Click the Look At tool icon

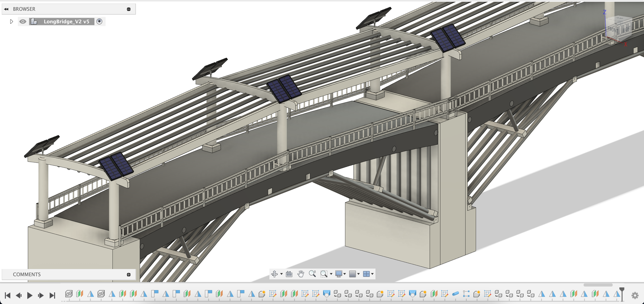[x=289, y=274]
